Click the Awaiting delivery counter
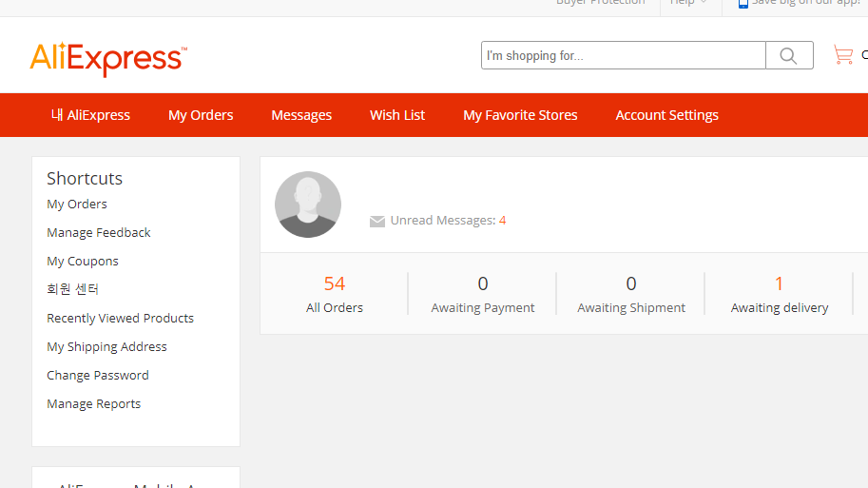Screen dimensions: 868x488 [780, 294]
